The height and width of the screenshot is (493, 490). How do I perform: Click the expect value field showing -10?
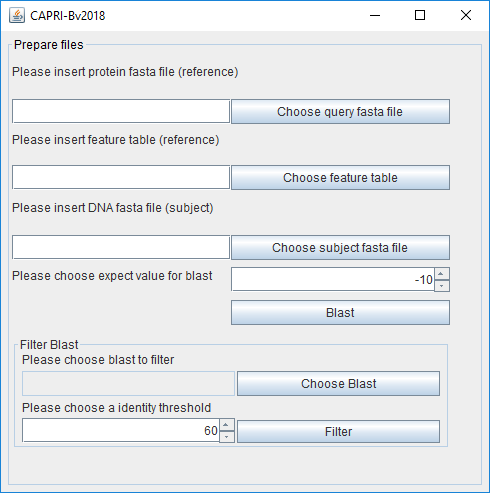[333, 279]
